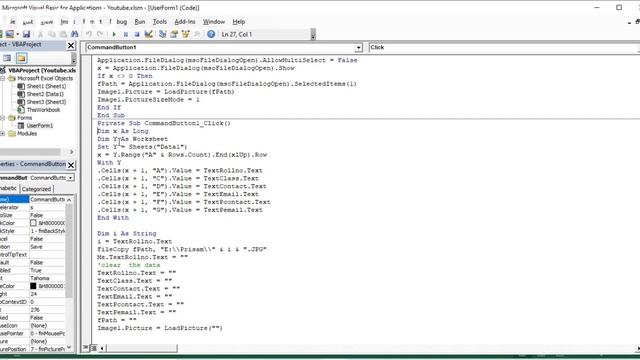Select ThisWorkbook in project tree
The height and width of the screenshot is (360, 640).
[43, 110]
